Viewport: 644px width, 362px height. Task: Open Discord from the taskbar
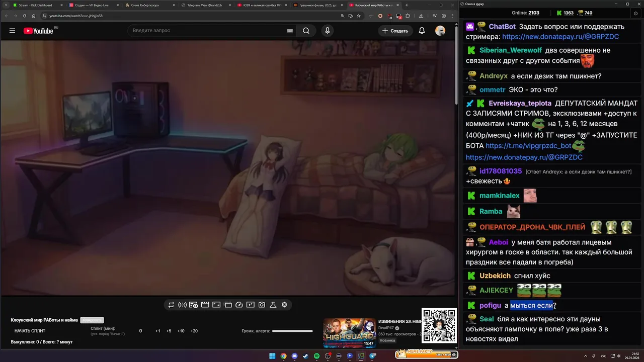(x=294, y=356)
